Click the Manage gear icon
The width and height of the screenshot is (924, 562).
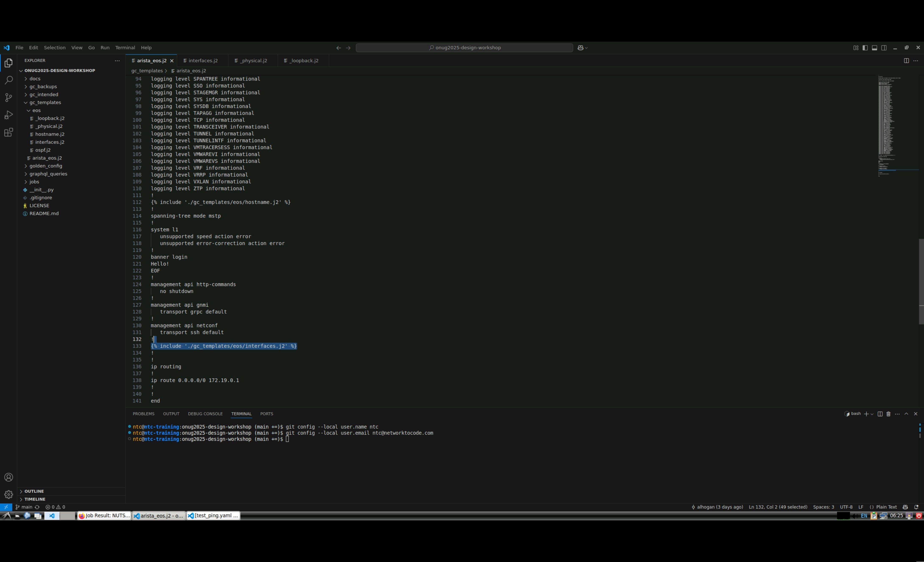tap(8, 494)
